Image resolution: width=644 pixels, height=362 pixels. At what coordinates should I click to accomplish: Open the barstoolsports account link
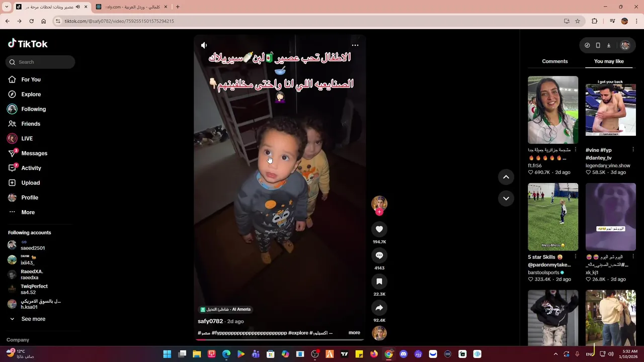point(543,273)
